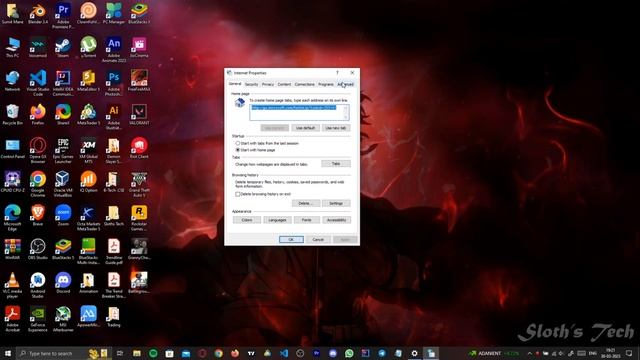Image resolution: width=640 pixels, height=360 pixels.
Task: Select the Adobe Premiere Pro desktop icon
Action: (x=63, y=16)
